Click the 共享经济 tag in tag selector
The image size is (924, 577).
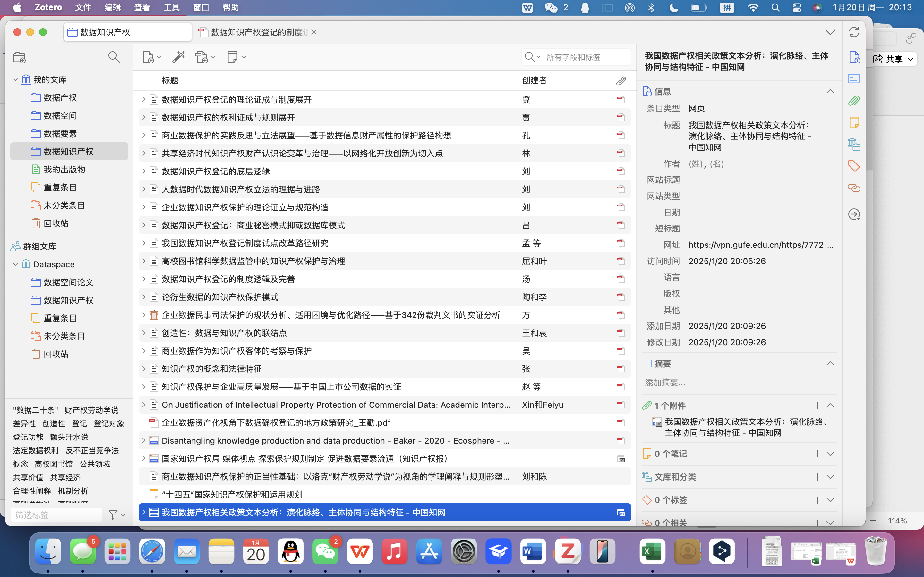pos(65,477)
